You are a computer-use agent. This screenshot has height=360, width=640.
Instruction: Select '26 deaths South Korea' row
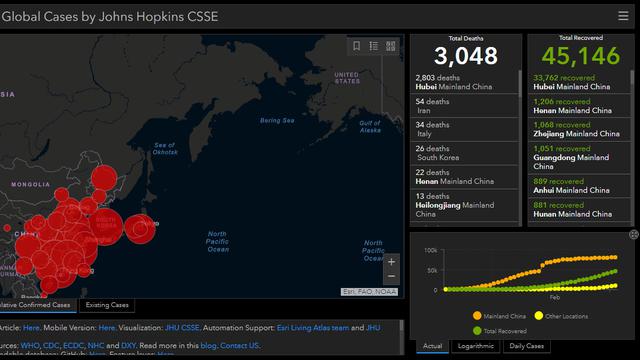(x=464, y=153)
